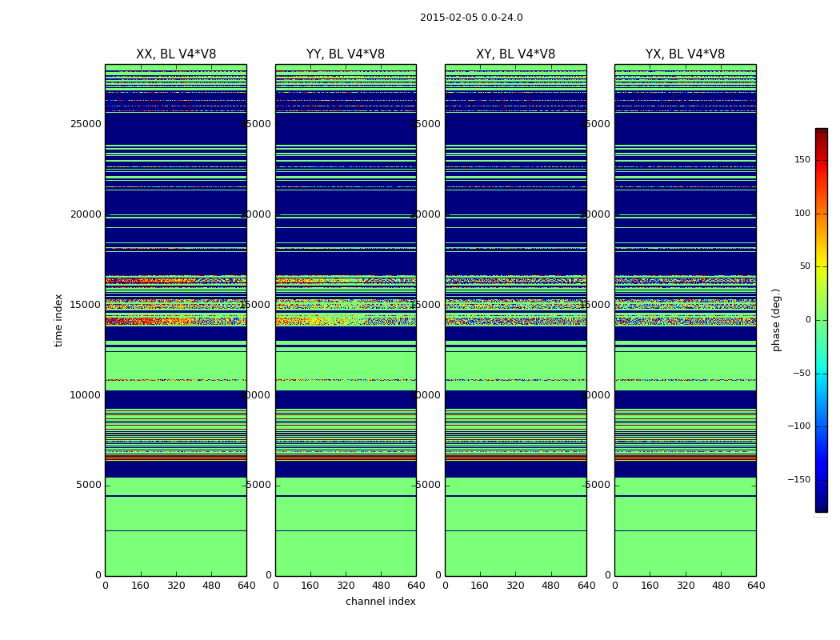This screenshot has width=840, height=640.
Task: Click the 640 tick label under YX panel
Action: [756, 586]
